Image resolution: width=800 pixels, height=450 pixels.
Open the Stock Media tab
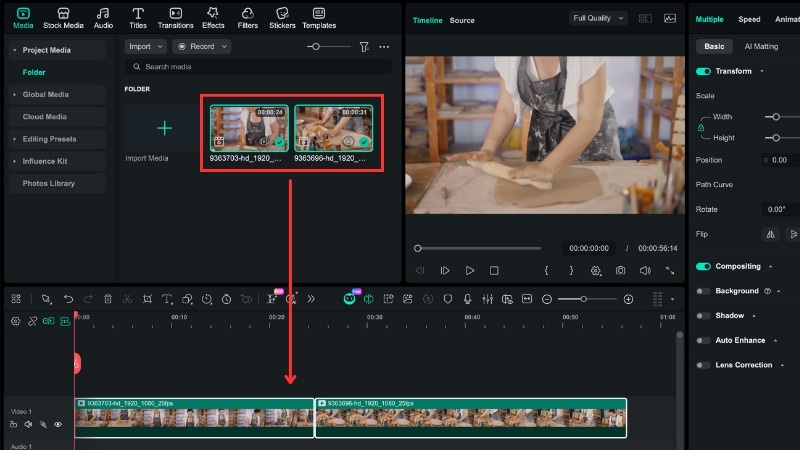pos(63,18)
